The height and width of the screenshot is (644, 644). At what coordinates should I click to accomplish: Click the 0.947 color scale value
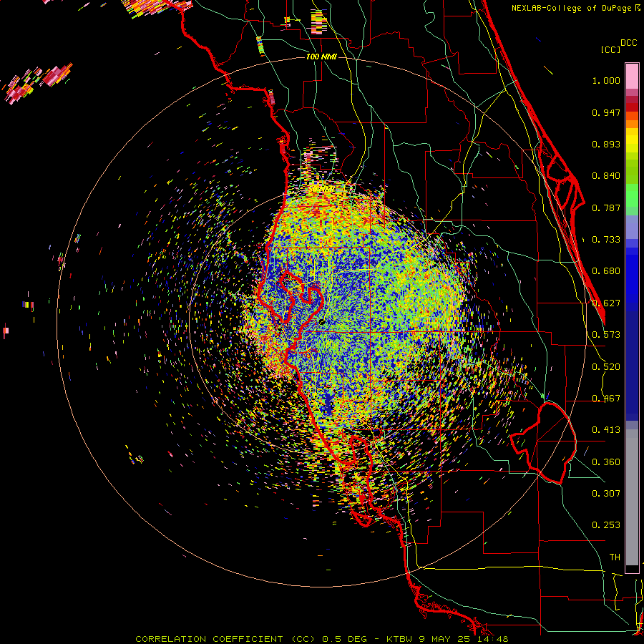[x=606, y=112]
